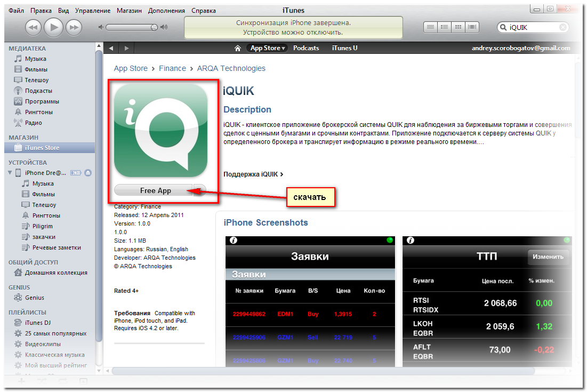Mute using the low-volume speaker icon

(100, 27)
